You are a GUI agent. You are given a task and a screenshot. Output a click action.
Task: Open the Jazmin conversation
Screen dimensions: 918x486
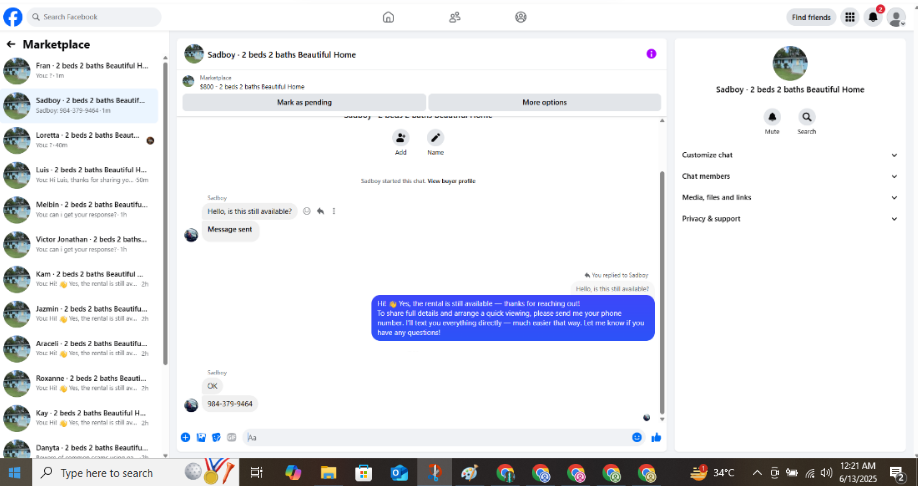[x=80, y=313]
